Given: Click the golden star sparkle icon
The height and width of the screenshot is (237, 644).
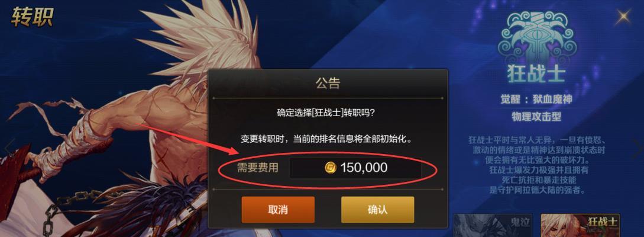Looking at the screenshot, I should [x=623, y=17].
